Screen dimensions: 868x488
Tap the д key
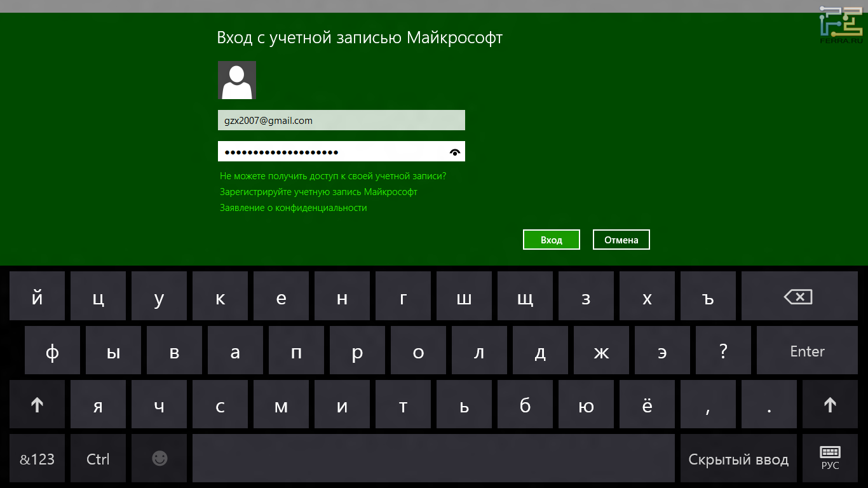540,351
